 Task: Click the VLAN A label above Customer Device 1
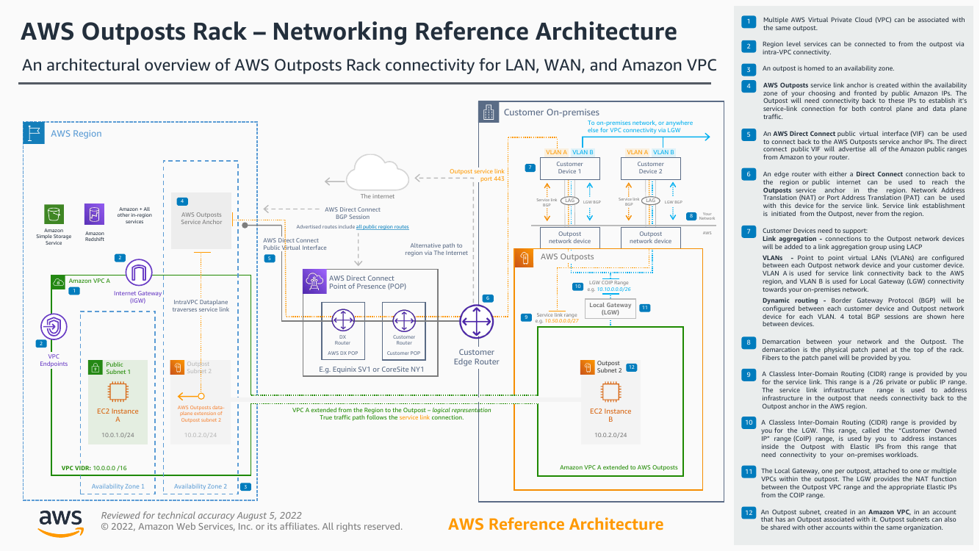tap(556, 152)
